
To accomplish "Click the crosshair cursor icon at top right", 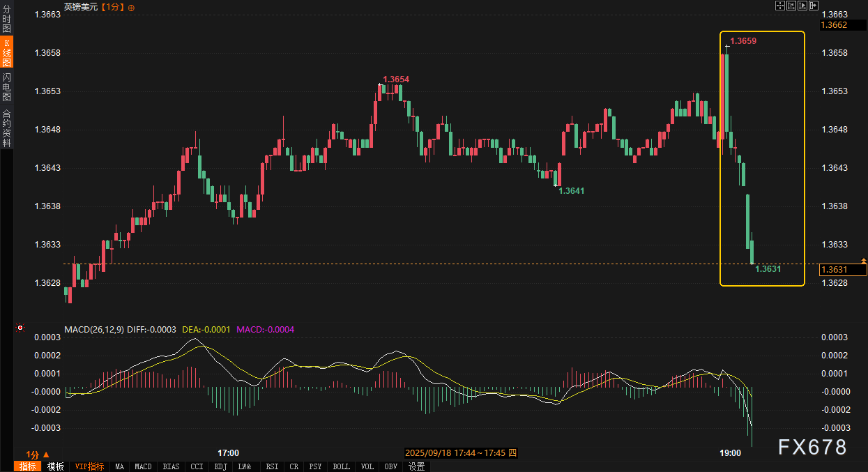I will 780,6.
